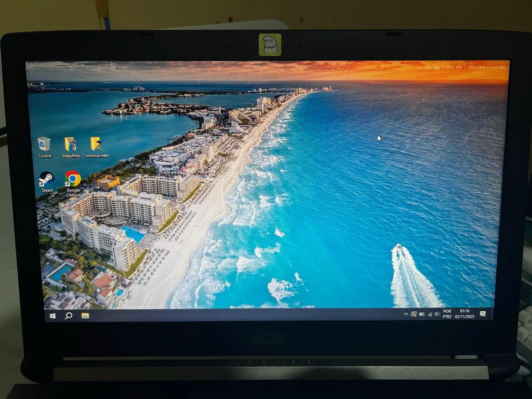Open the Start menu
This screenshot has width=532, height=399.
point(52,316)
